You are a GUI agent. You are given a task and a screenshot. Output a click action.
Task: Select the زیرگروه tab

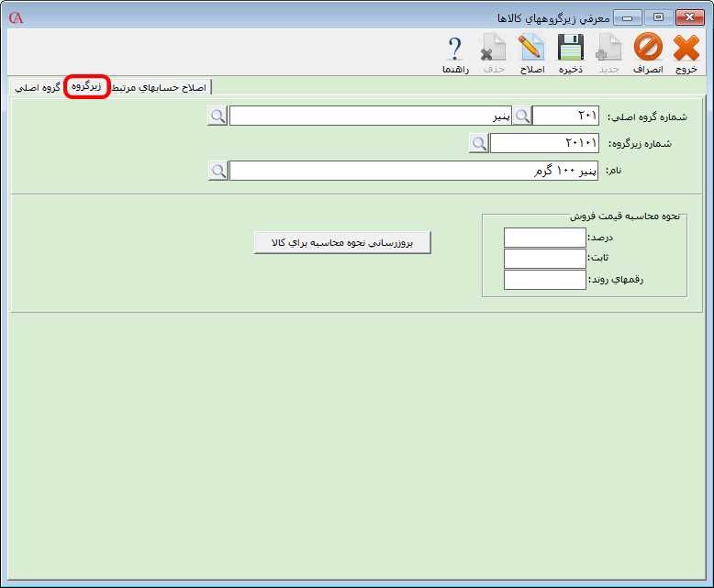click(x=87, y=87)
